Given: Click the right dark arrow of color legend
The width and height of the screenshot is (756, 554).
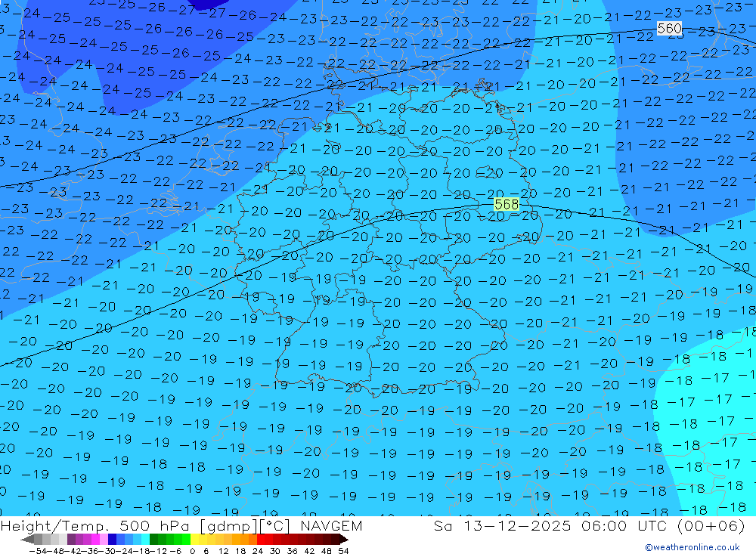Looking at the screenshot, I should [x=344, y=539].
